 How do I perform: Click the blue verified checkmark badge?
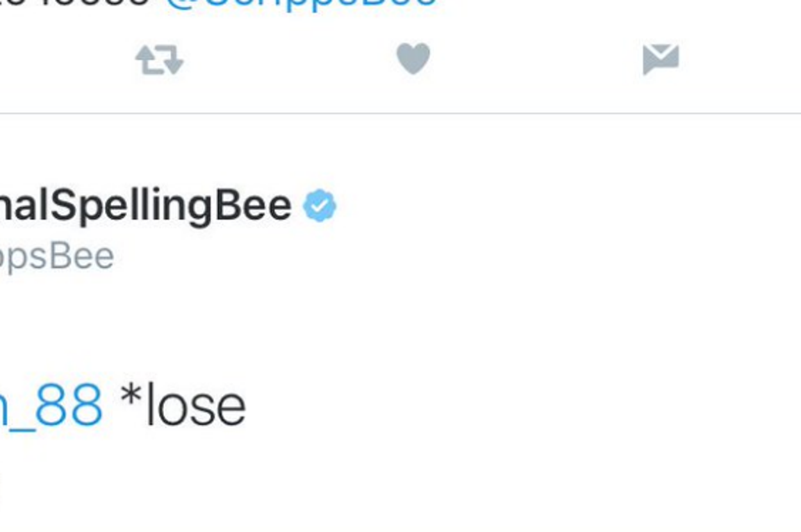click(x=320, y=206)
